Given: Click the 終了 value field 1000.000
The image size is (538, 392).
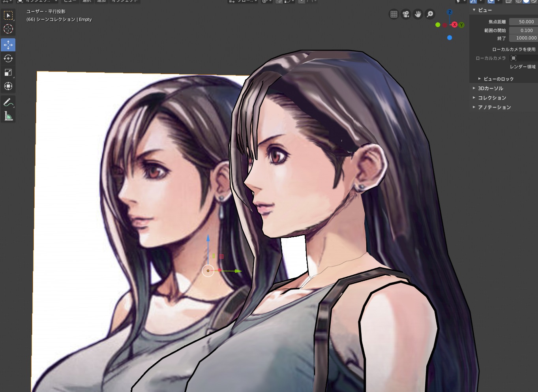Looking at the screenshot, I should click(x=523, y=38).
